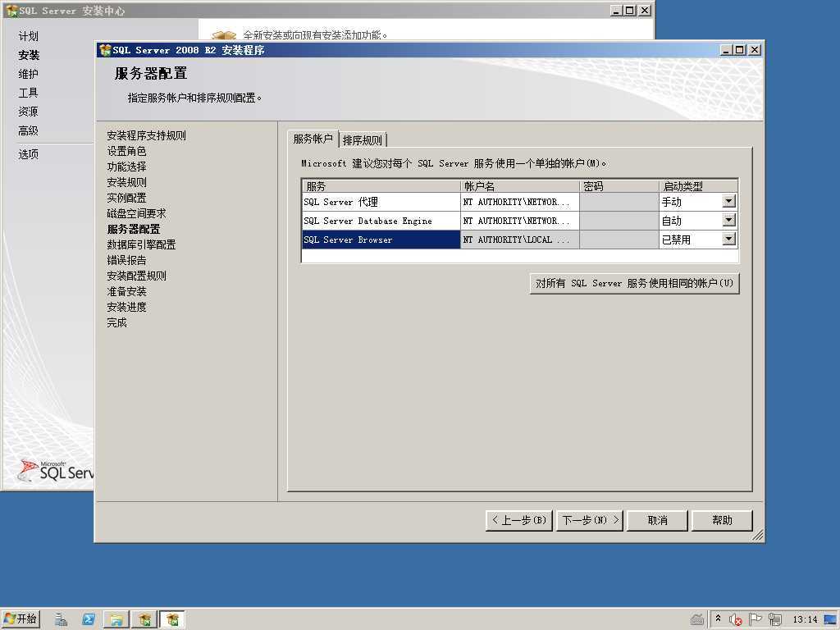
Task: Click the muted volume tray icon
Action: click(x=736, y=619)
